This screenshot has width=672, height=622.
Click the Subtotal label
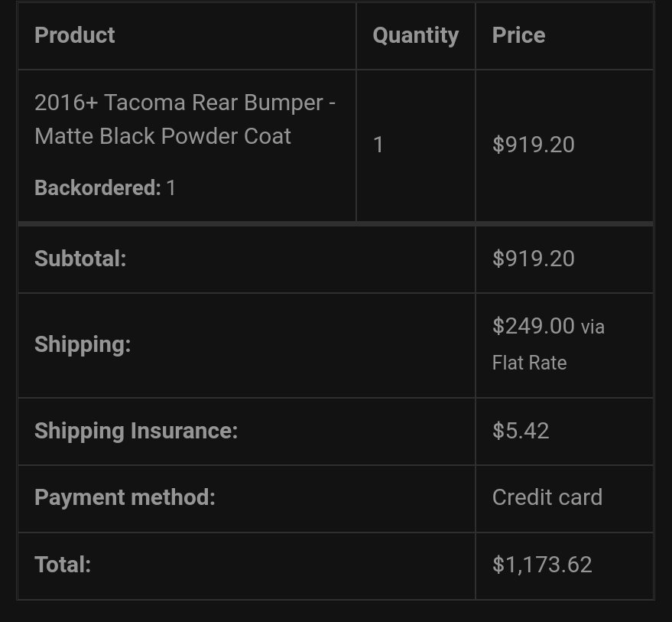(80, 259)
